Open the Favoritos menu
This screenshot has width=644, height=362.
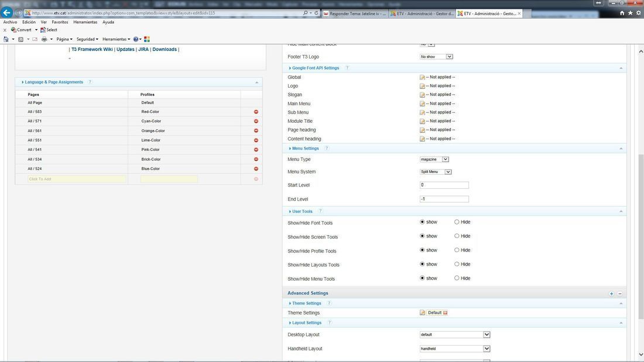[x=60, y=22]
